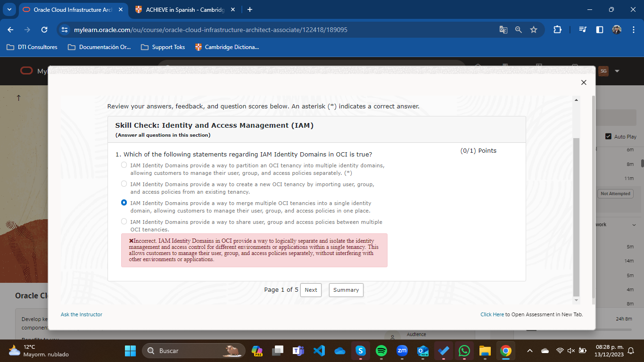The width and height of the screenshot is (644, 362).
Task: Open WhatsApp from the taskbar
Action: pyautogui.click(x=464, y=351)
